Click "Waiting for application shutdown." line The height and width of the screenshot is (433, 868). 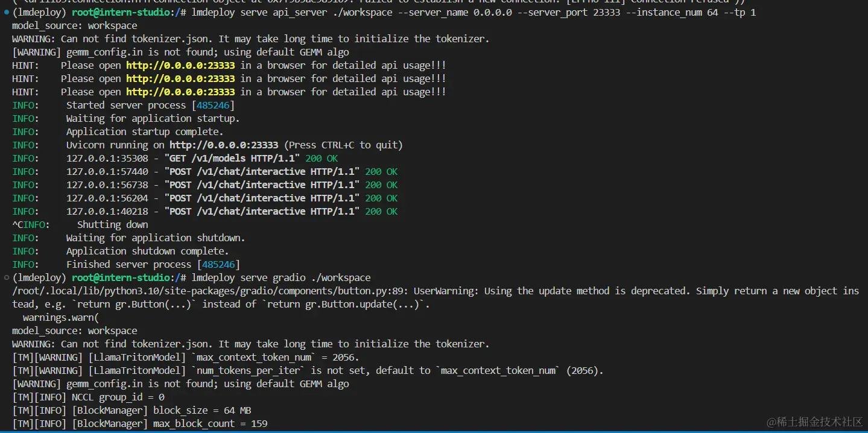point(156,238)
